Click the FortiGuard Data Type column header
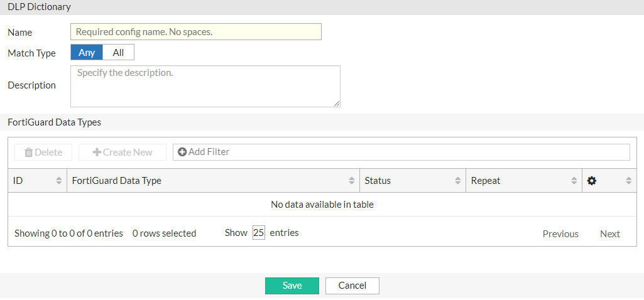This screenshot has width=644, height=300. click(213, 181)
